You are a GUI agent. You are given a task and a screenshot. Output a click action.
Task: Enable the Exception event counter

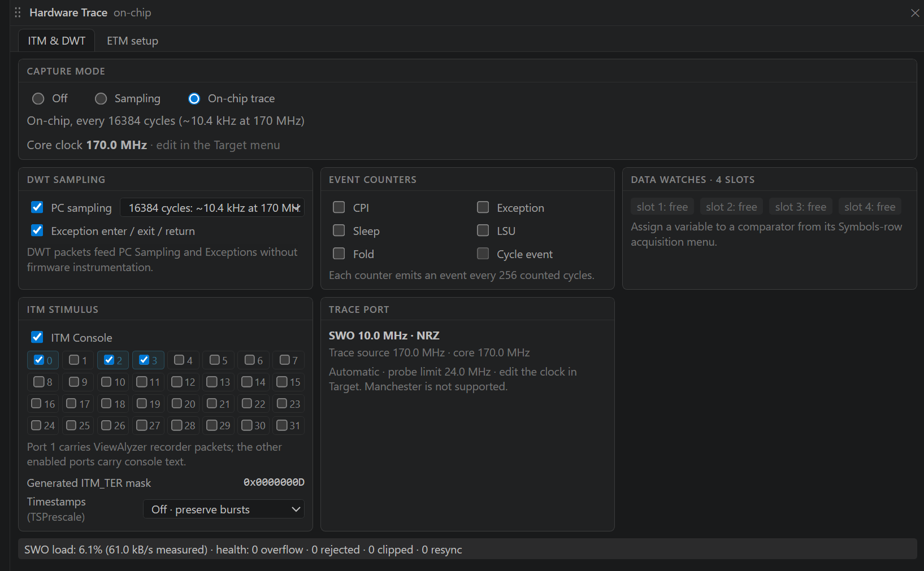point(483,207)
